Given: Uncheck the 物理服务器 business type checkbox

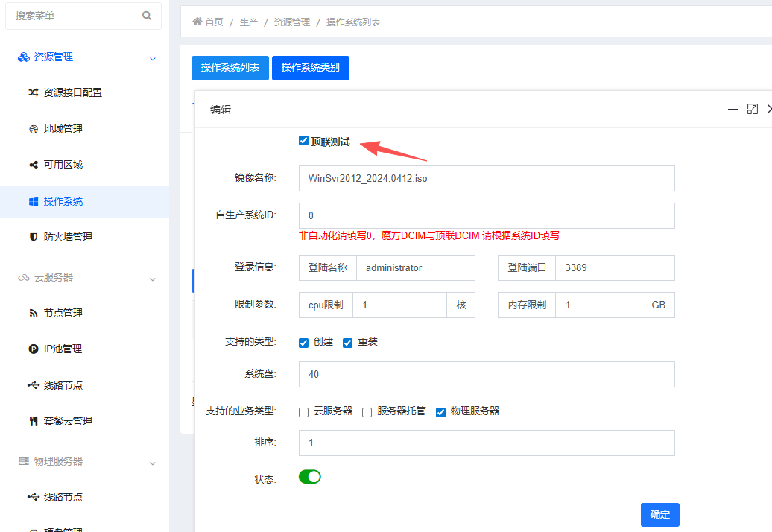Looking at the screenshot, I should coord(440,412).
